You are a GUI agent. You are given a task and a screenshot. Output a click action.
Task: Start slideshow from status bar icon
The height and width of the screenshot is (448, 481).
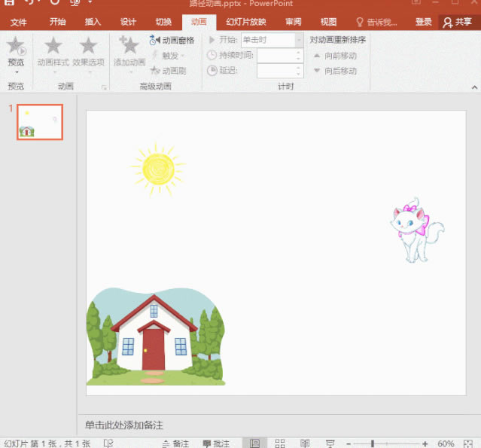point(330,443)
